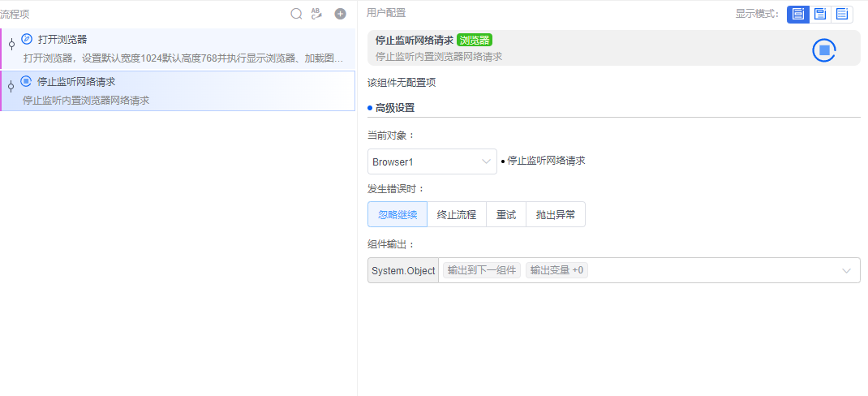Click the AB replace icon in 流程项 header
868x396 pixels.
pos(316,14)
